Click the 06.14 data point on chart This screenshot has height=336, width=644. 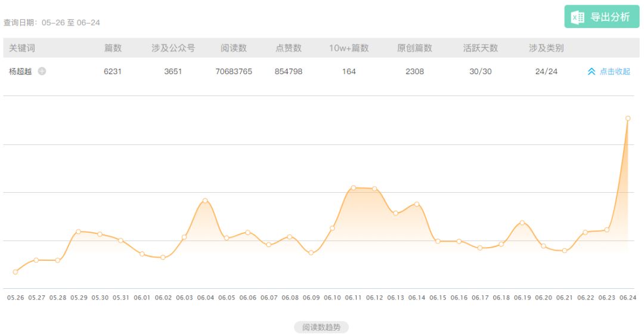click(417, 204)
